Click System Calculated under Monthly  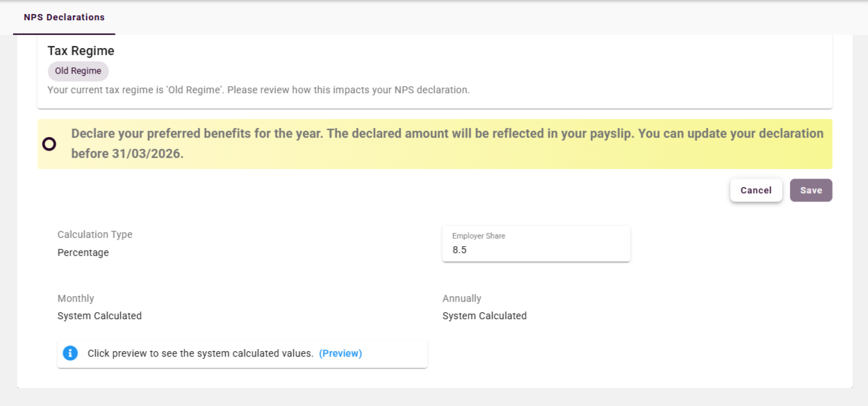(99, 316)
